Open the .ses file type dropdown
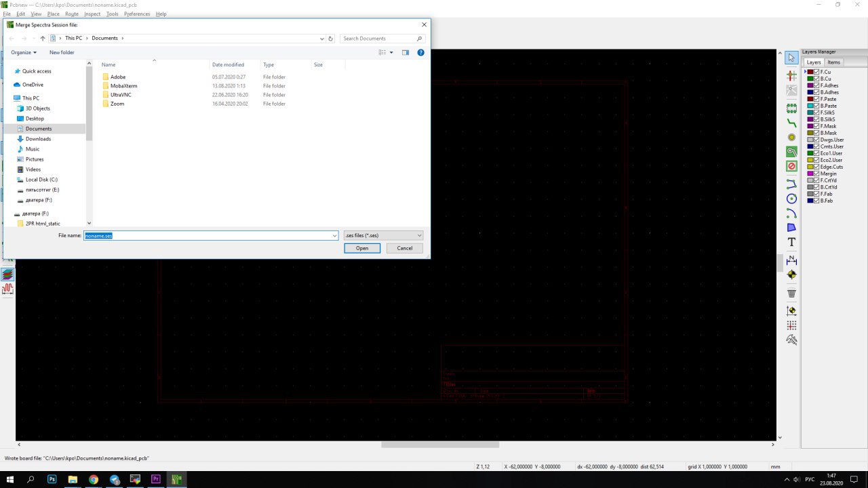Viewport: 868px width, 488px height. coord(383,235)
